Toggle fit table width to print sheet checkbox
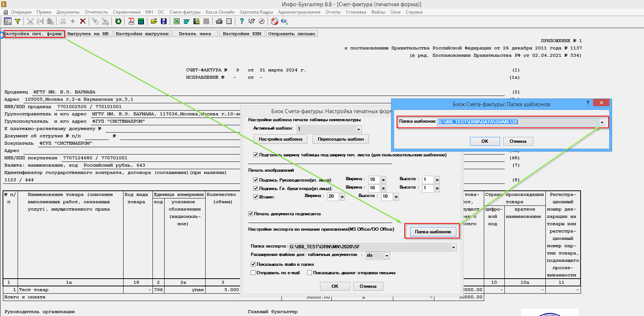 tap(255, 155)
